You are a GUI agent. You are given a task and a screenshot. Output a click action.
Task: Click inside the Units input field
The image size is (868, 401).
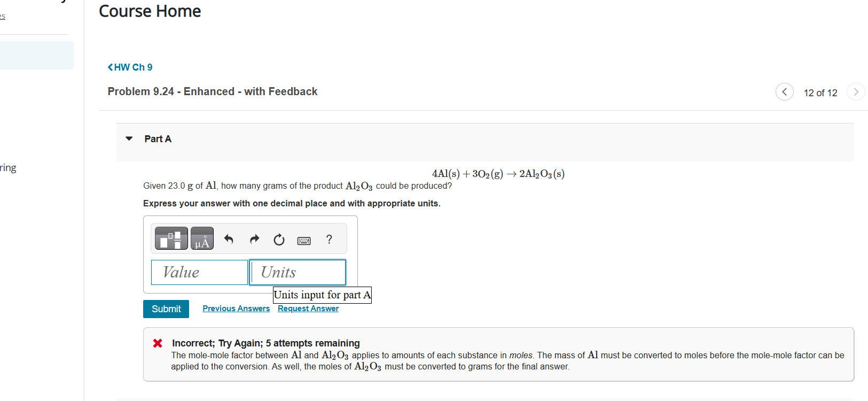coord(298,272)
